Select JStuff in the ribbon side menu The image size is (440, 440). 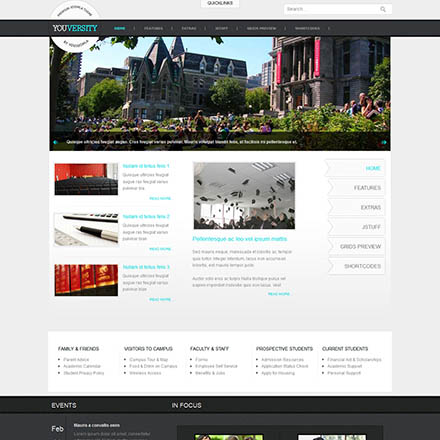pyautogui.click(x=356, y=227)
